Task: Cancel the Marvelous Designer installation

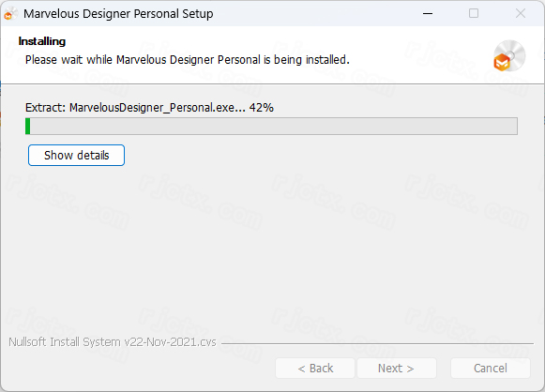Action: click(x=490, y=368)
